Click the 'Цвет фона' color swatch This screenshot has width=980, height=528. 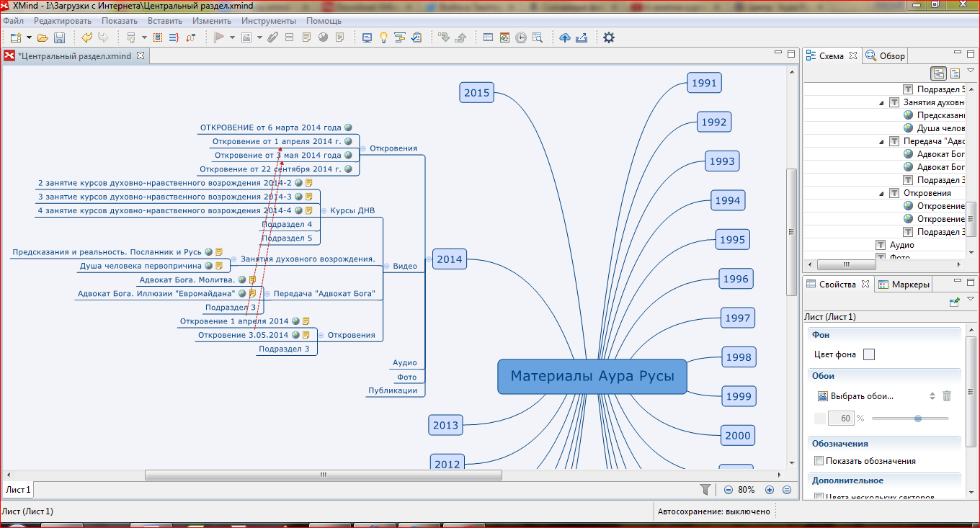click(869, 354)
